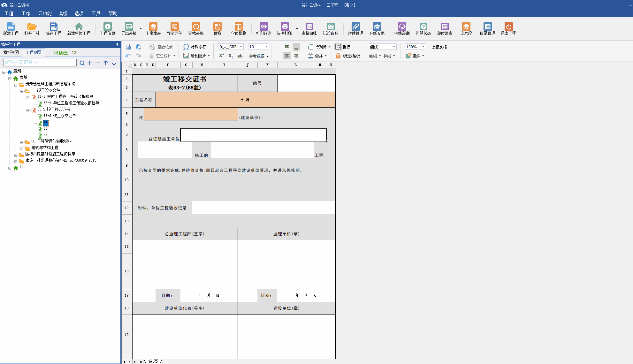Click the 导出表格 export icon
Image resolution: width=633 pixels, height=364 pixels.
click(x=129, y=29)
